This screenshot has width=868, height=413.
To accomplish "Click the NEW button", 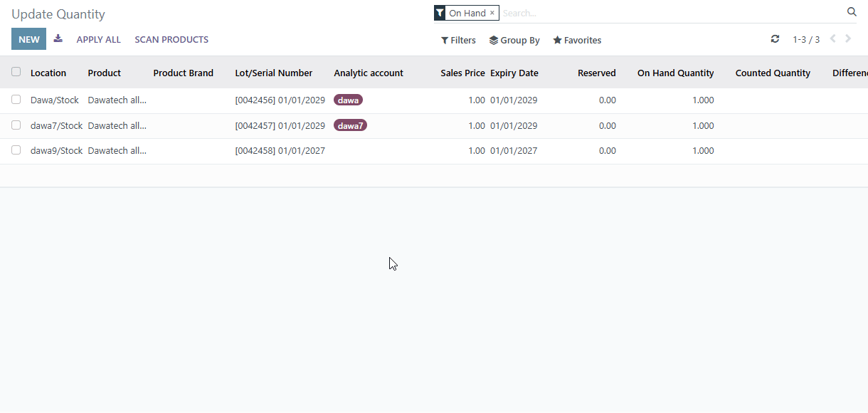I will tap(28, 39).
